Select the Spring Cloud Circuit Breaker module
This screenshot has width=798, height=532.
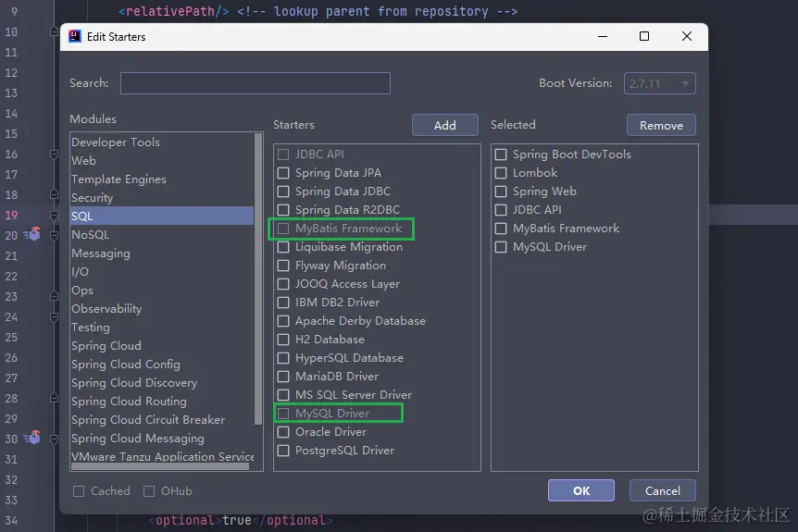tap(162, 420)
